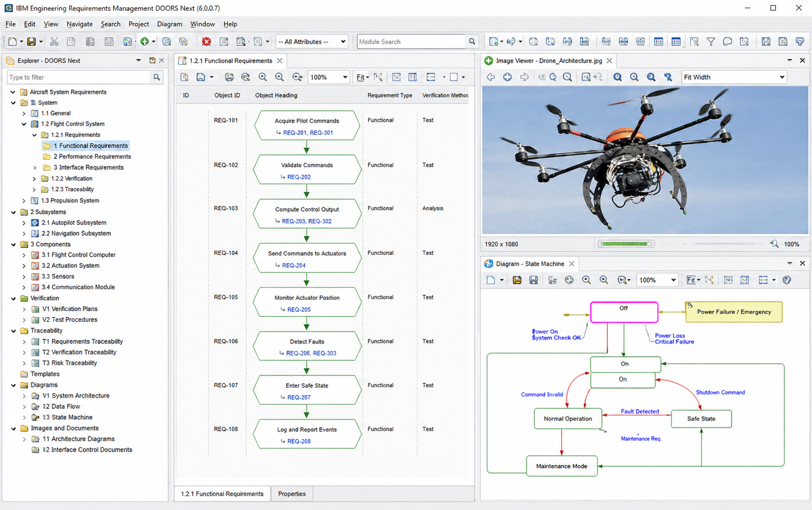The width and height of the screenshot is (812, 510).
Task: Click the Filter funnel icon in main toolbar
Action: 711,42
